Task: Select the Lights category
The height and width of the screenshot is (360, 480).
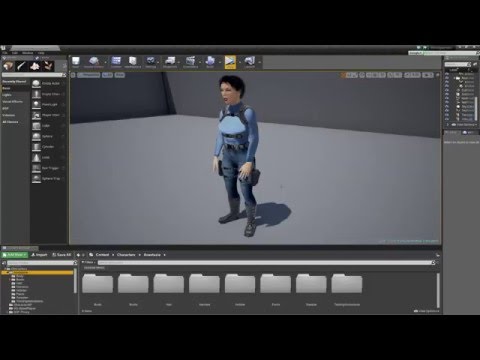Action: click(x=7, y=95)
